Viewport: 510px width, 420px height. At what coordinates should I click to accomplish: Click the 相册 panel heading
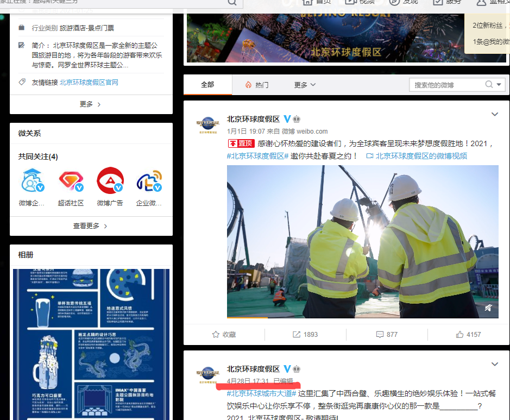[26, 255]
